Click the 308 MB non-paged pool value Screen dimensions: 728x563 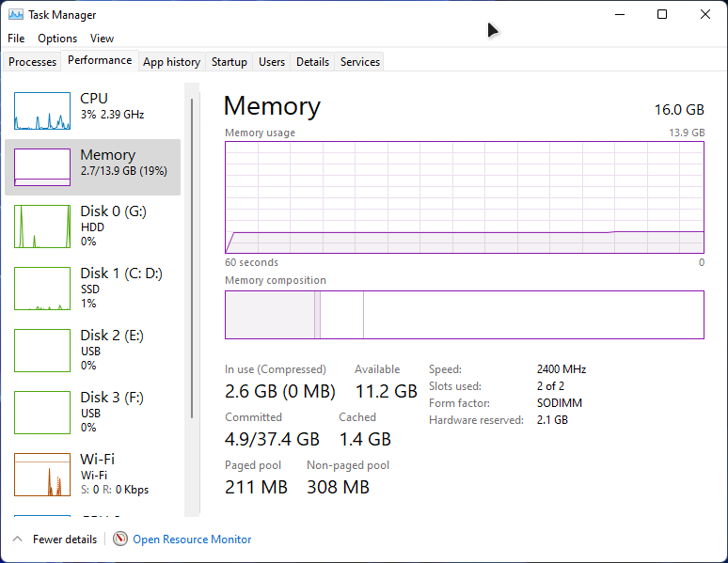(338, 488)
